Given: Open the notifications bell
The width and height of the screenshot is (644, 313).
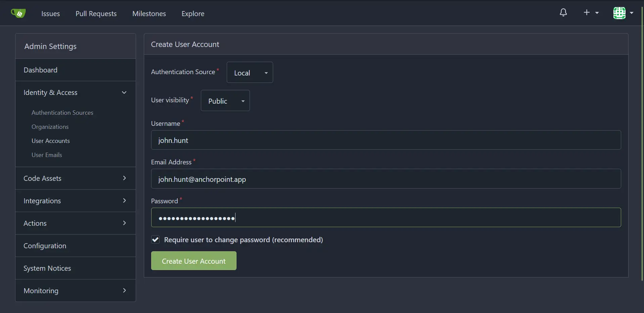Looking at the screenshot, I should tap(563, 13).
